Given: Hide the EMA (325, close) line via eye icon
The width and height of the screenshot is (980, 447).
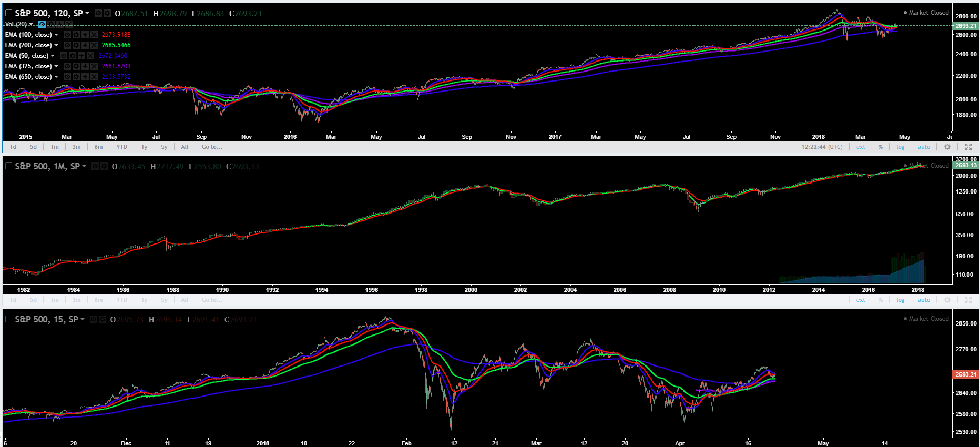Looking at the screenshot, I should pos(67,66).
